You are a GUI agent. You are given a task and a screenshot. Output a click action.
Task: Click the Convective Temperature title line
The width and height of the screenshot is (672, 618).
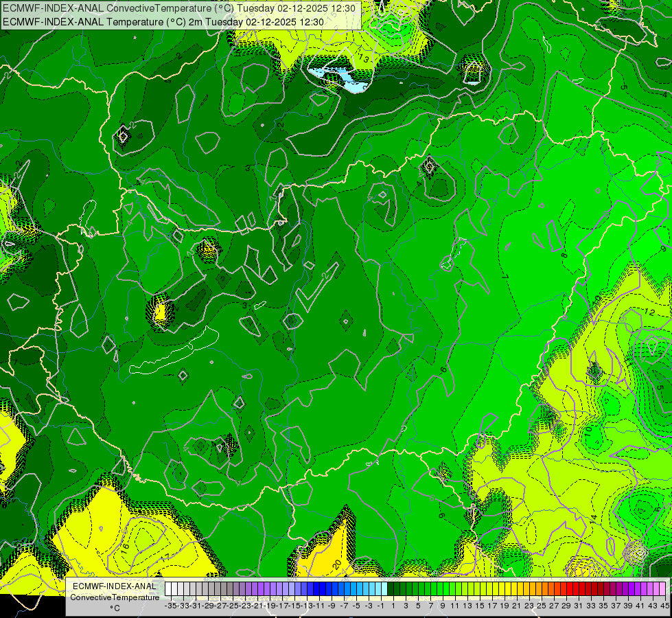179,8
